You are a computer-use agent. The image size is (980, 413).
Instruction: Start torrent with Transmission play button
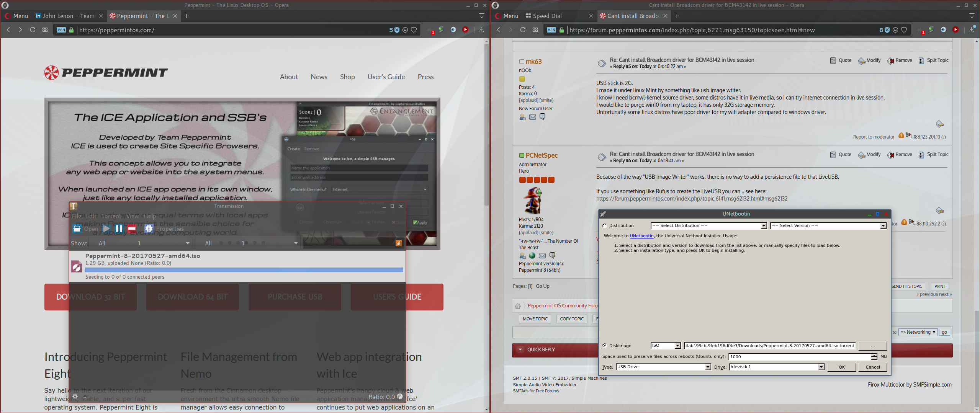[x=106, y=229]
